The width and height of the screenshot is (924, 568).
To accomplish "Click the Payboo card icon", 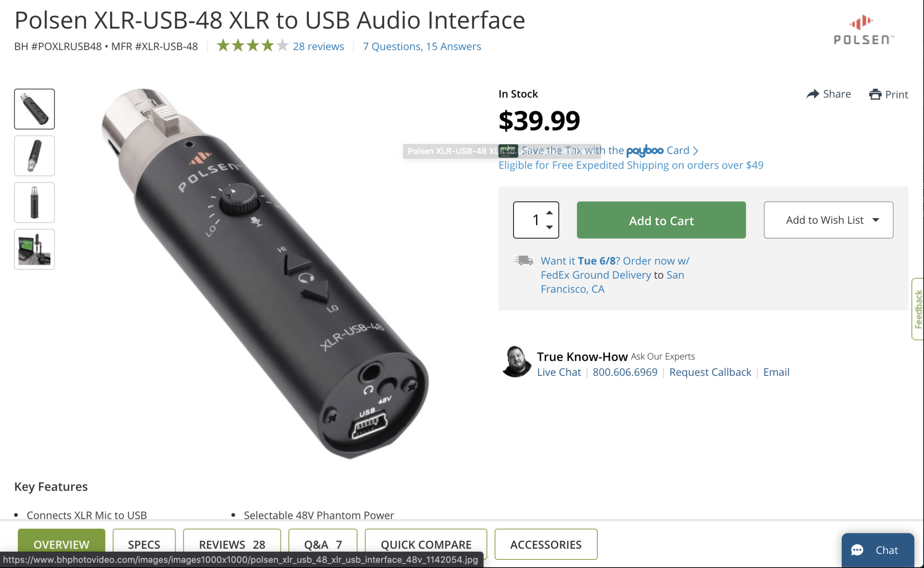I will click(508, 151).
